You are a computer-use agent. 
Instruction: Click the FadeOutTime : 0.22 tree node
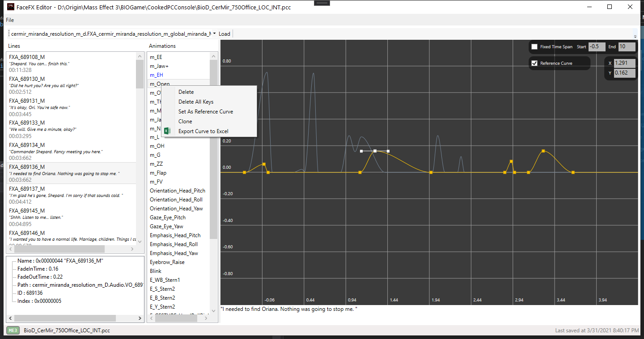(x=40, y=277)
